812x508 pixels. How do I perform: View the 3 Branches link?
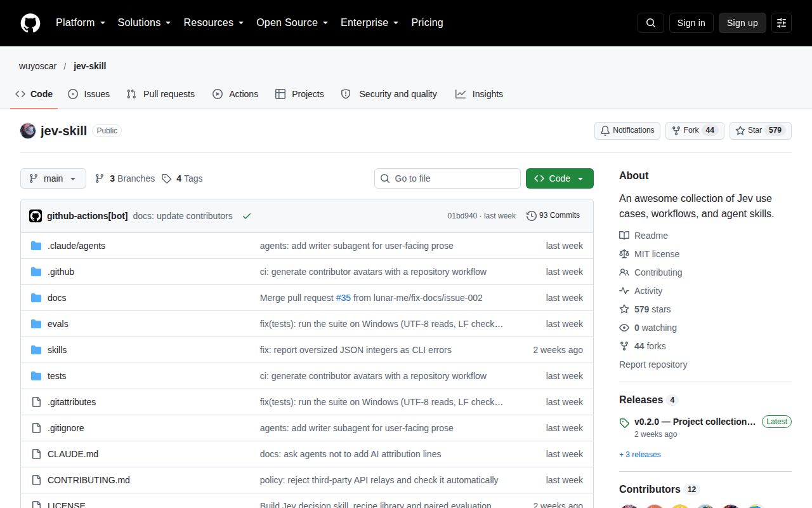pos(125,178)
